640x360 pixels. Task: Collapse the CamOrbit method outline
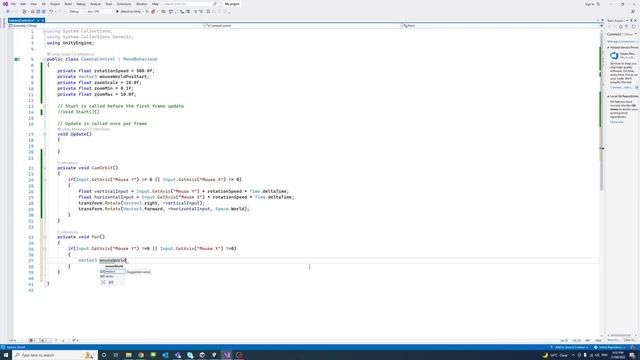click(44, 168)
